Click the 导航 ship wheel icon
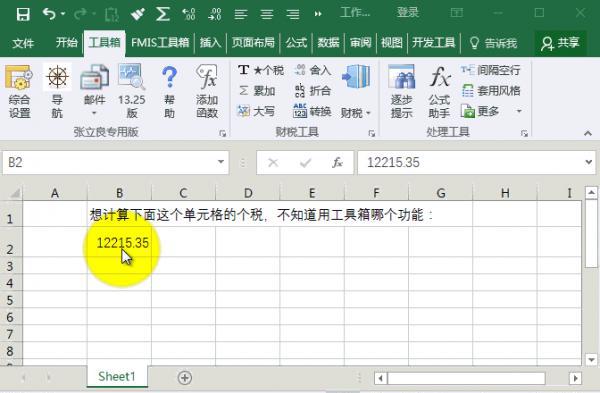The image size is (600, 393). point(57,92)
